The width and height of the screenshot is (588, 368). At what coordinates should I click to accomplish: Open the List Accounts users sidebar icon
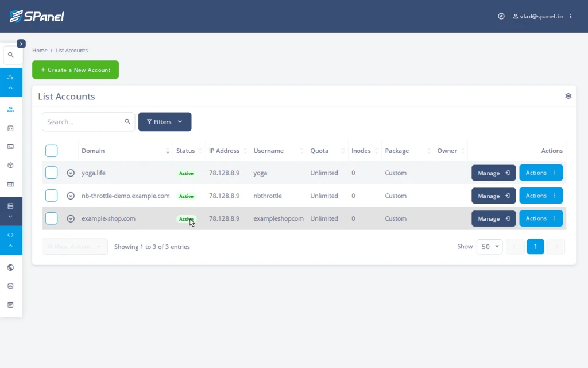click(x=10, y=109)
